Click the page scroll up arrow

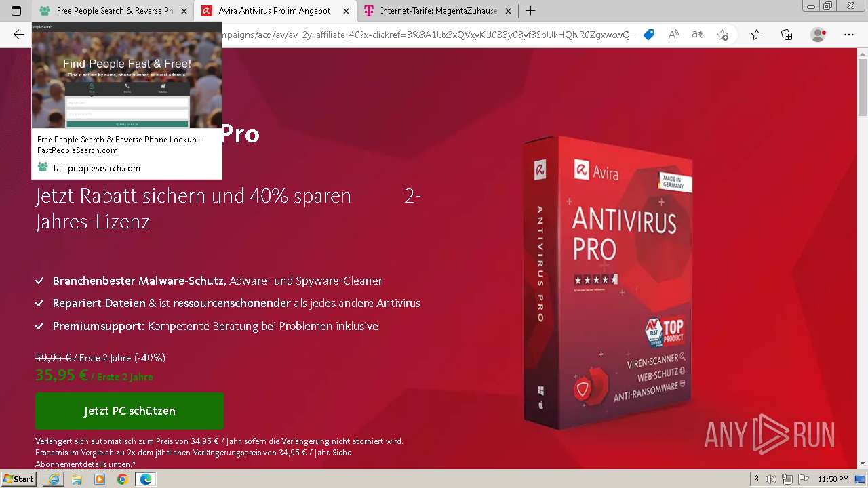863,54
